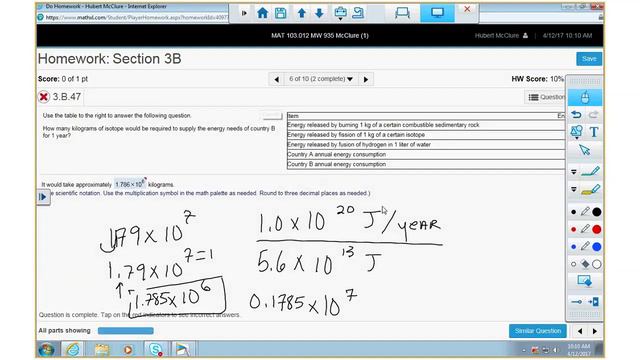Click the 'Country A annual energy consumption' row

(426, 155)
